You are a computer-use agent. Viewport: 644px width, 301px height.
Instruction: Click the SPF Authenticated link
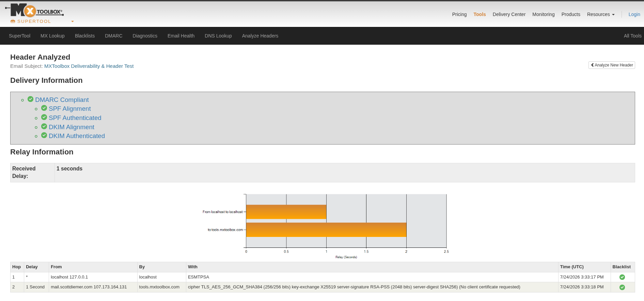(x=75, y=118)
